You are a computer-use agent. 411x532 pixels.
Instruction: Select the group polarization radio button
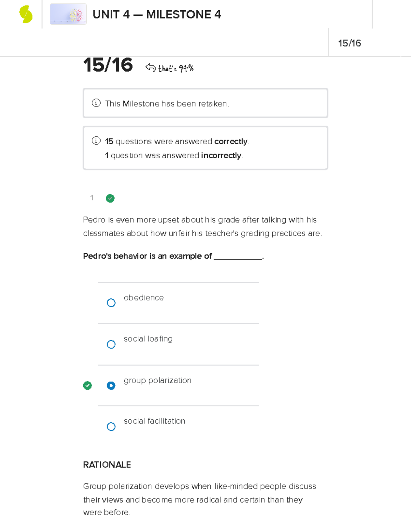[111, 386]
